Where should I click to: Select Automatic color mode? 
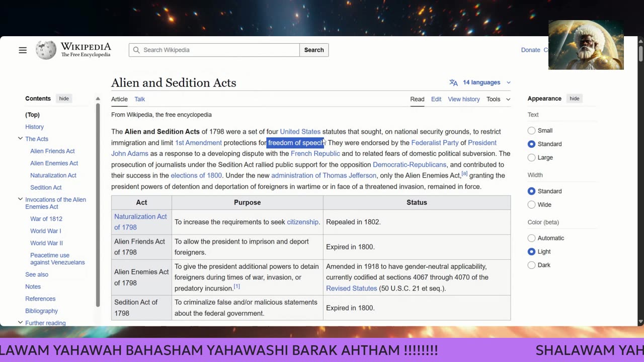coord(531,238)
